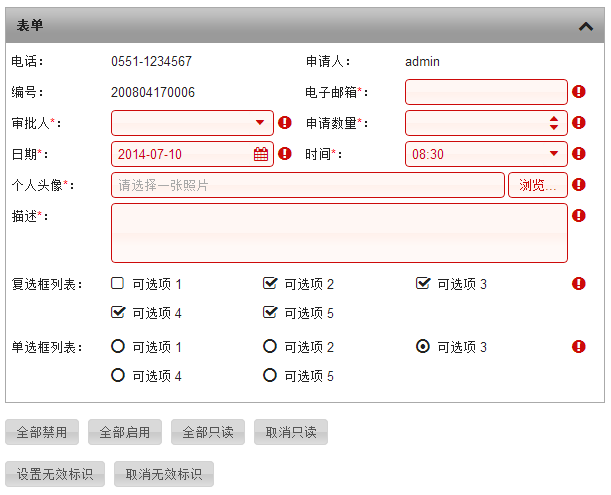The height and width of the screenshot is (495, 611).
Task: Open the calendar picker in 日期 field
Action: (261, 154)
